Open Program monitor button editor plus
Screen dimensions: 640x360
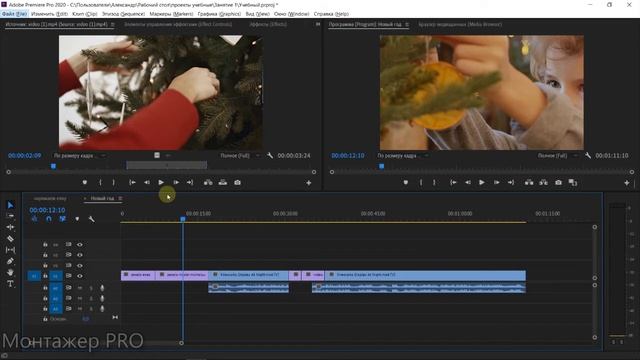point(627,183)
